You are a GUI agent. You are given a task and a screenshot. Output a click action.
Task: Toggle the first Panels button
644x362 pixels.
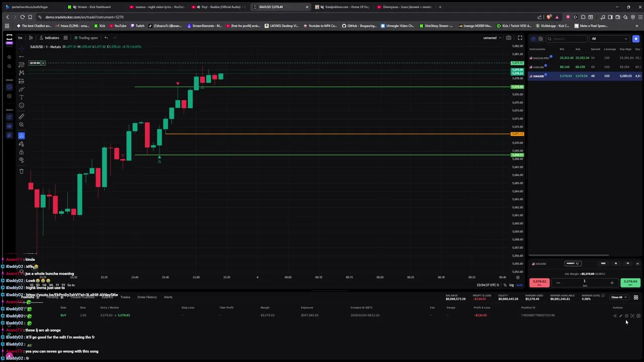coord(9,117)
